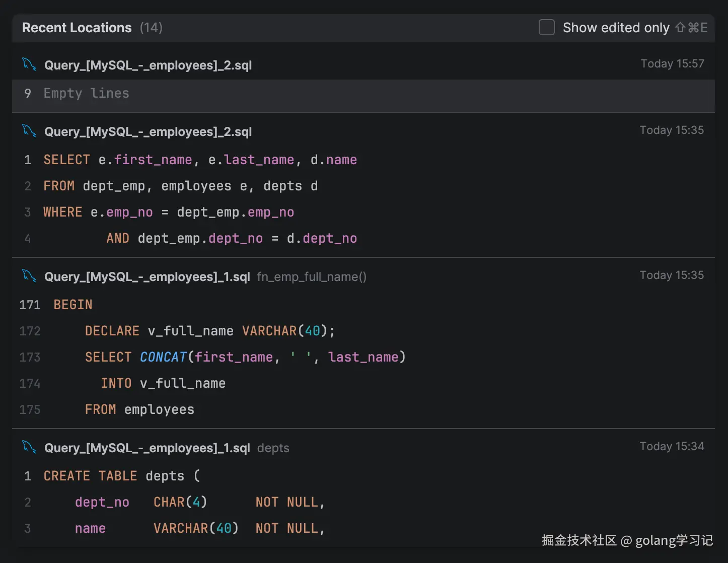The height and width of the screenshot is (563, 728).
Task: Go to the 'FROM employees' line 175
Action: pyautogui.click(x=139, y=410)
